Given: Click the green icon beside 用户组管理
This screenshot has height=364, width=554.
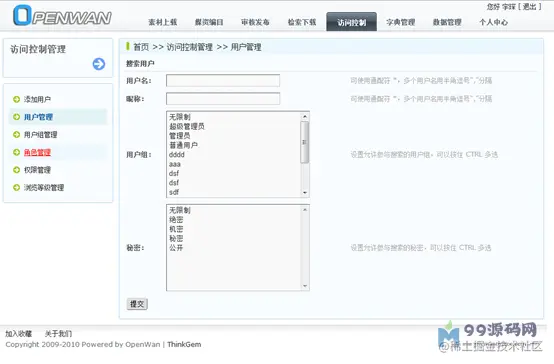Looking at the screenshot, I should point(16,135).
